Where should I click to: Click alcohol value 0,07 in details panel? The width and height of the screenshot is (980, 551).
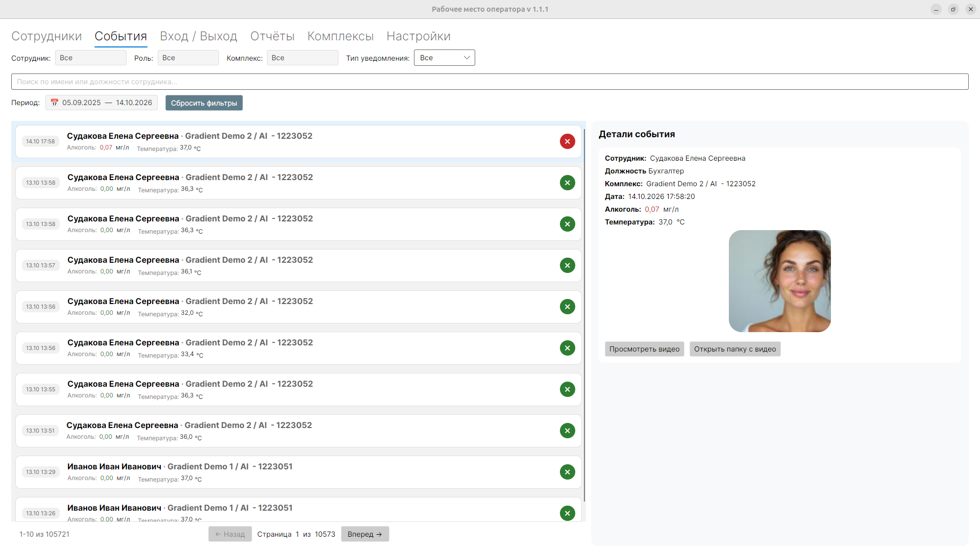[x=652, y=209]
